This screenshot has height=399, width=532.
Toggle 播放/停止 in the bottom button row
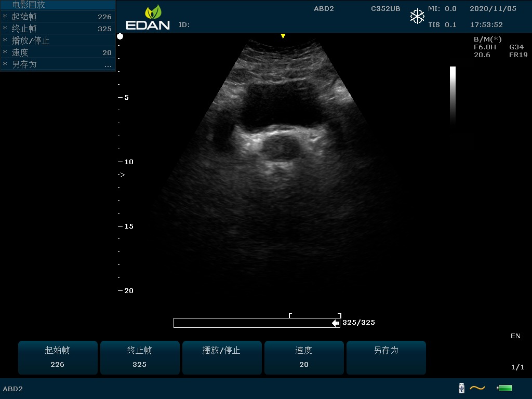pyautogui.click(x=221, y=357)
